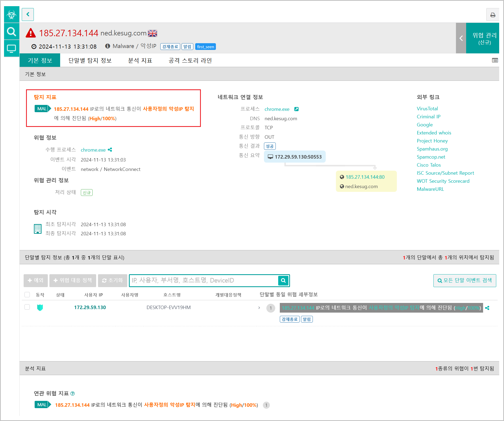Click the biohazard threat icon in sidebar
The image size is (504, 421).
pos(12,14)
